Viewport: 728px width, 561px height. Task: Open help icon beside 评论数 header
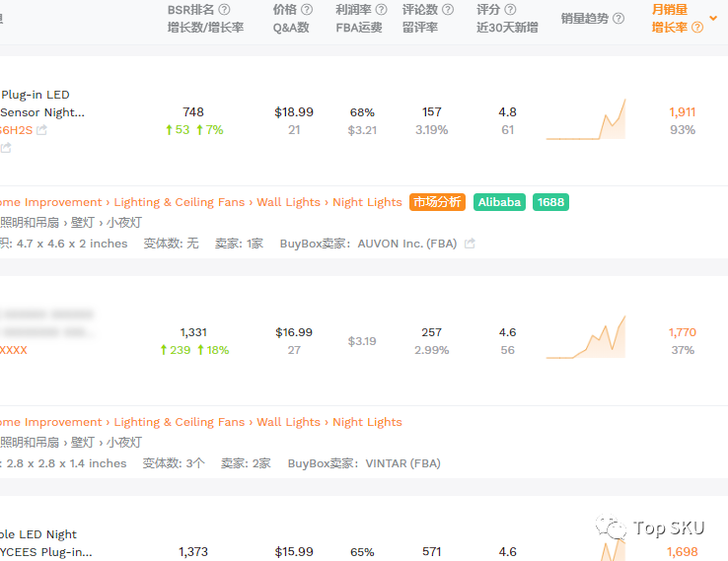[x=448, y=10]
